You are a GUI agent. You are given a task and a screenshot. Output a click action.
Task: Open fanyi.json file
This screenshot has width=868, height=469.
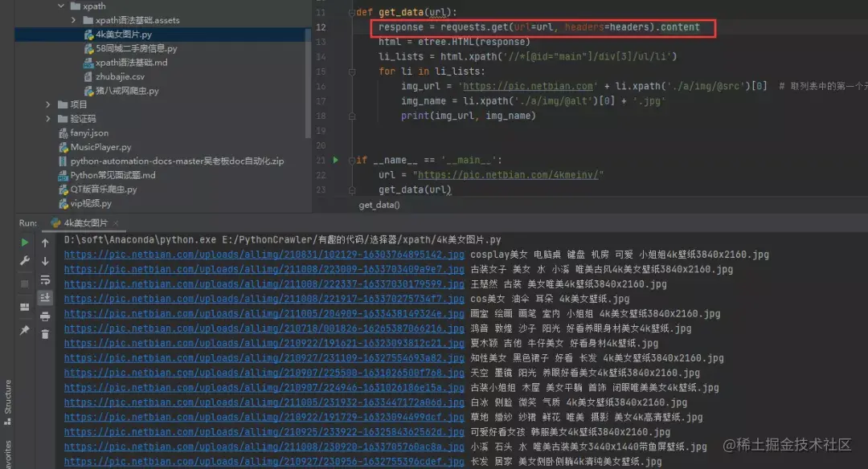click(x=89, y=133)
